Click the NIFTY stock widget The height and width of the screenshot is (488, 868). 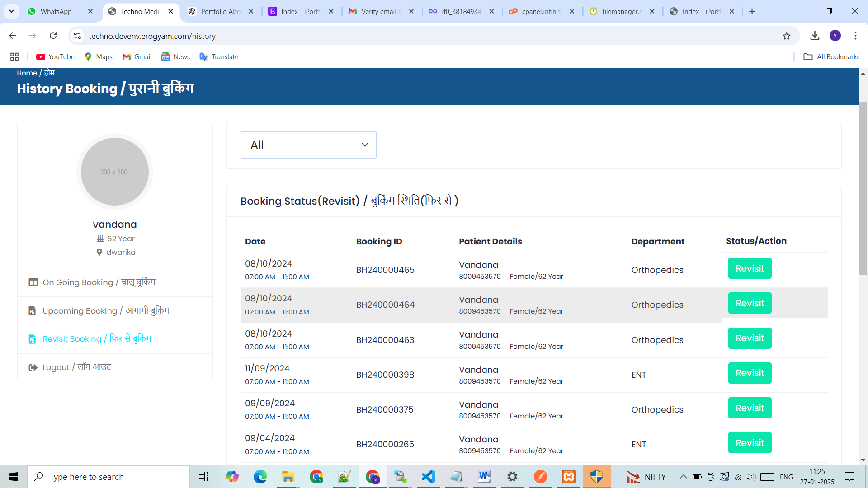[646, 477]
